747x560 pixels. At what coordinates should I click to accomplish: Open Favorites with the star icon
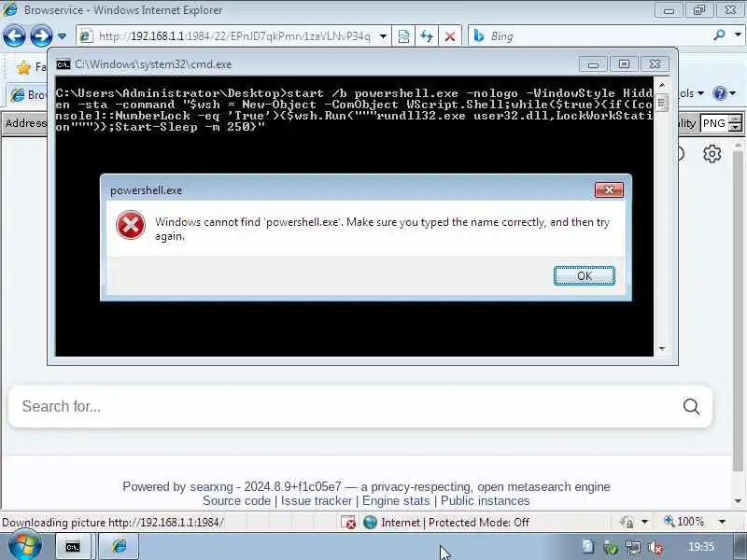pos(23,67)
